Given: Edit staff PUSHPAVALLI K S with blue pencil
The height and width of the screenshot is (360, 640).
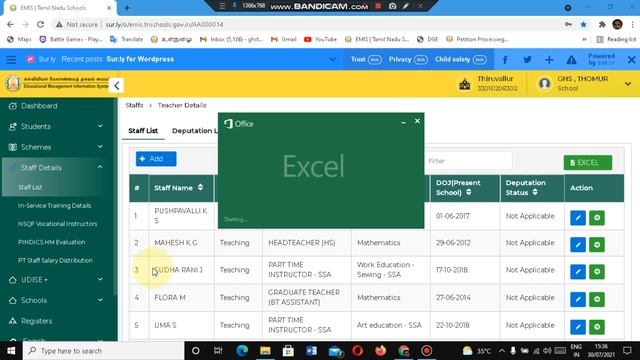Looking at the screenshot, I should (x=578, y=218).
